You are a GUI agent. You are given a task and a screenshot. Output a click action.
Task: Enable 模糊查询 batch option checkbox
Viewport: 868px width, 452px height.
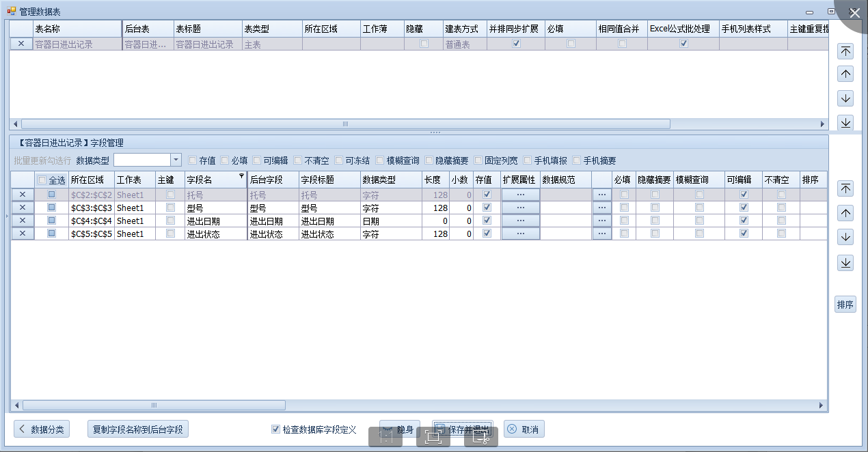[380, 160]
